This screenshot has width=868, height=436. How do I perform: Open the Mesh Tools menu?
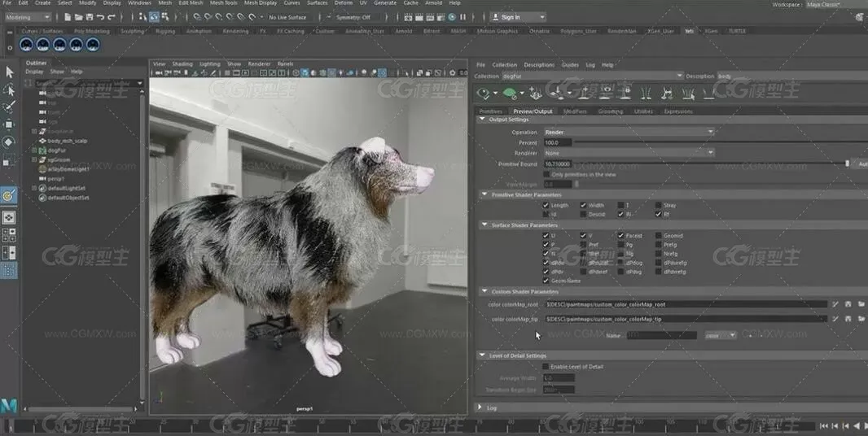[x=224, y=2]
